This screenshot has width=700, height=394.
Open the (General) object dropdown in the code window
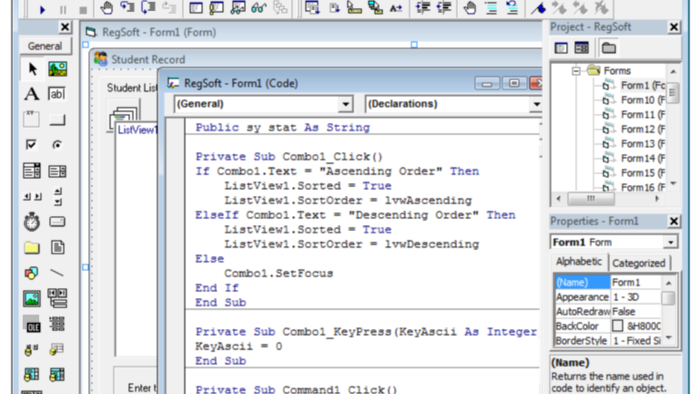(x=345, y=104)
